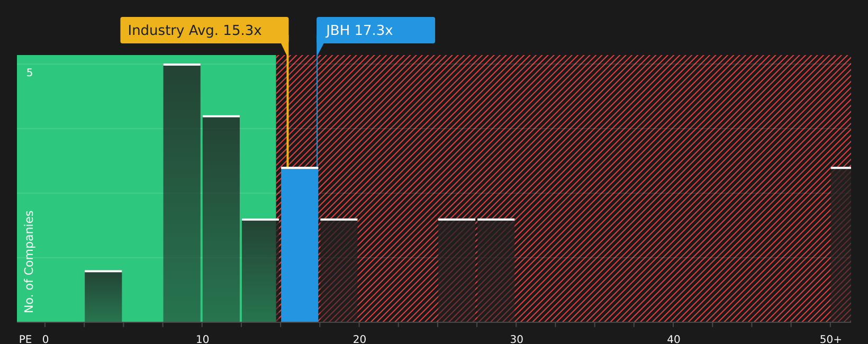Viewport: 868px width, 344px height.
Task: Click the x-axis label 20
Action: [x=360, y=339]
